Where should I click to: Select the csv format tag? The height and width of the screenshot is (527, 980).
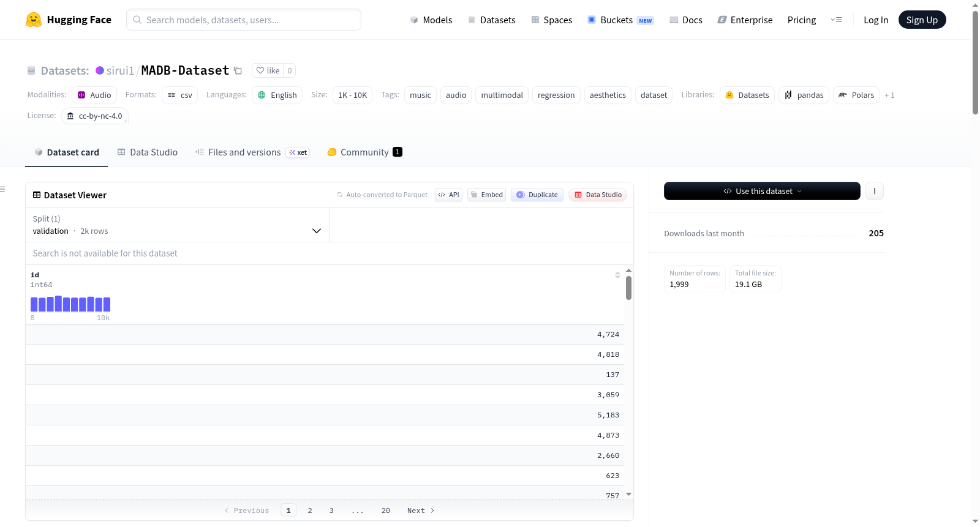coord(180,95)
